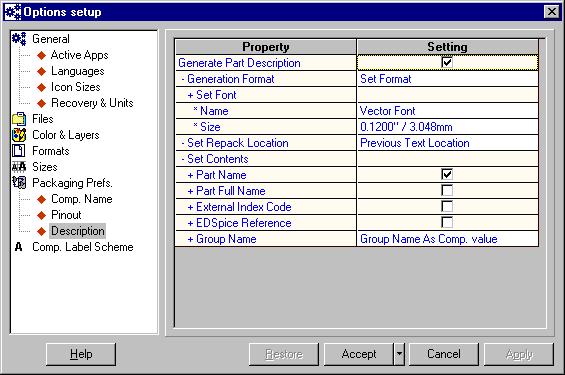Viewport: 565px width, 375px height.
Task: Click the Files folder icon
Action: click(x=19, y=119)
